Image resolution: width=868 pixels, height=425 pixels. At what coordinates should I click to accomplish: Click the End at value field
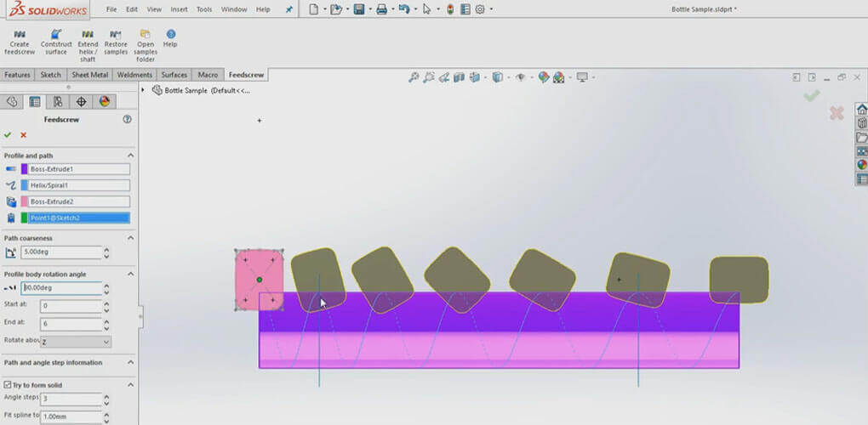point(71,323)
